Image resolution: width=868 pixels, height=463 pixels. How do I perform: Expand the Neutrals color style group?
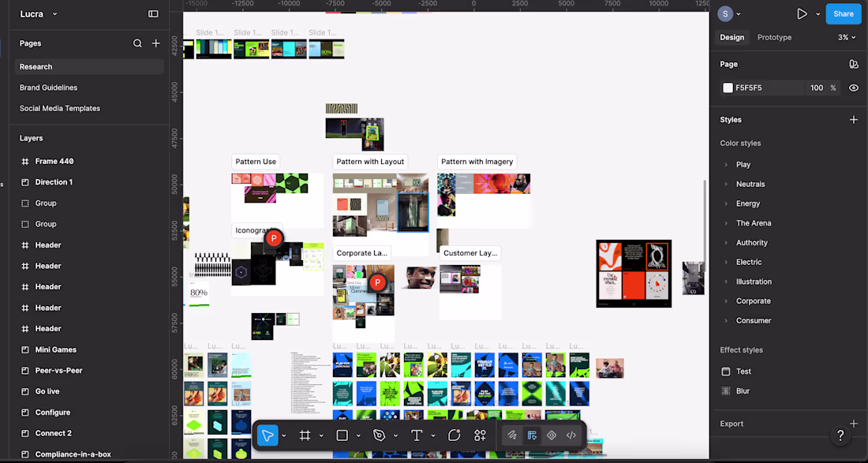pyautogui.click(x=726, y=185)
